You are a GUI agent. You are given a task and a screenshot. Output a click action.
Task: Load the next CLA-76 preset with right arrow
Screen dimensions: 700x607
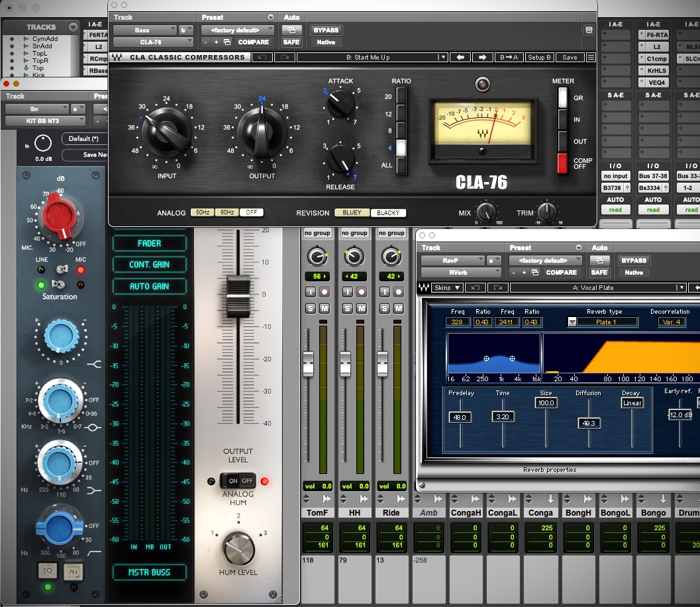[x=482, y=57]
